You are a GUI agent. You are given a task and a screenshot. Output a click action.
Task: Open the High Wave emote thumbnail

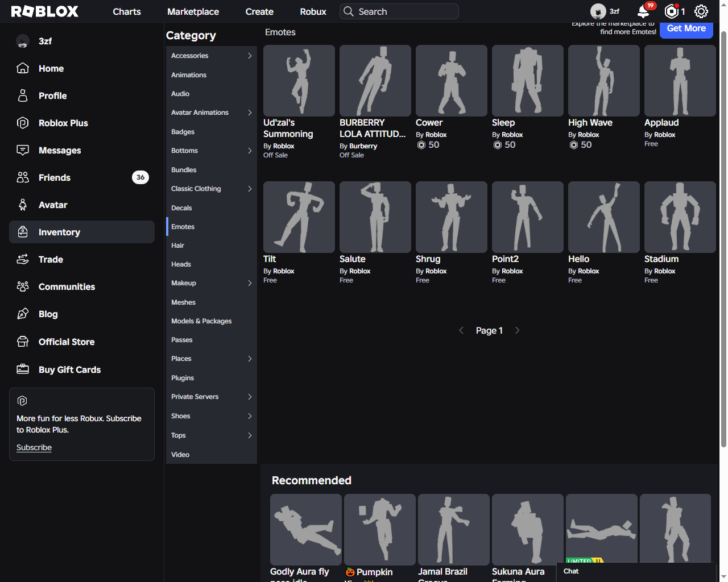[x=604, y=81]
